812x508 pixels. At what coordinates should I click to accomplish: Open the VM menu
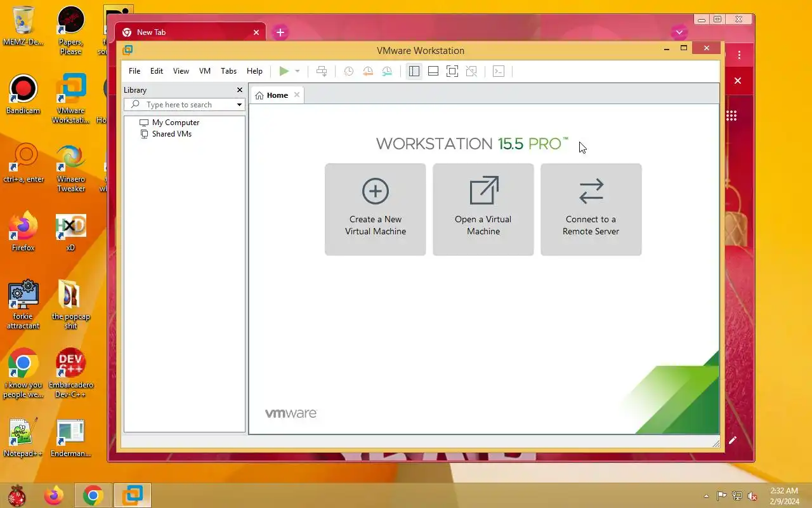pyautogui.click(x=205, y=71)
